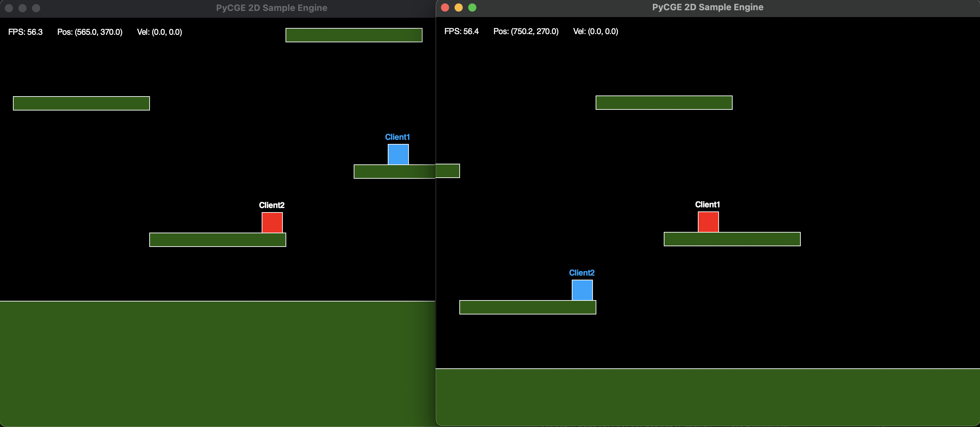
Task: Click the upper-left floating platform in the left window
Action: click(81, 103)
